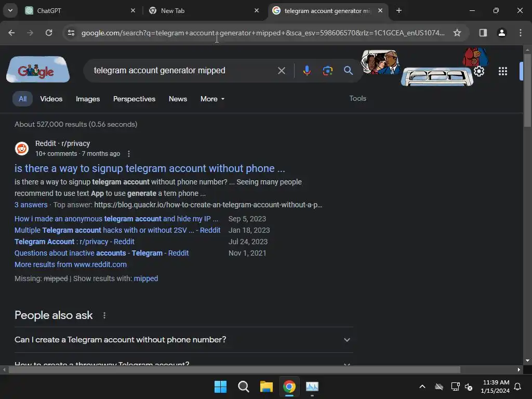The height and width of the screenshot is (399, 532).
Task: Click the Chrome taskbar icon
Action: pos(289,387)
